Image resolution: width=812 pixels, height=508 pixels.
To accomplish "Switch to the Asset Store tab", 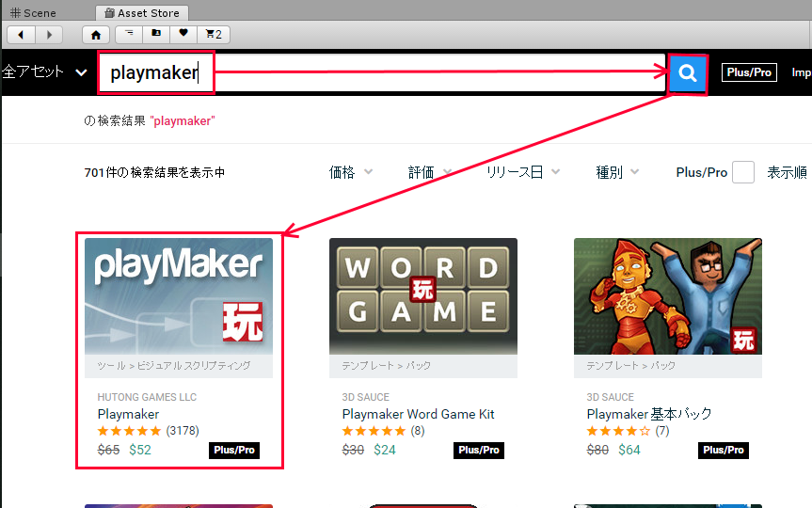I will pos(142,13).
